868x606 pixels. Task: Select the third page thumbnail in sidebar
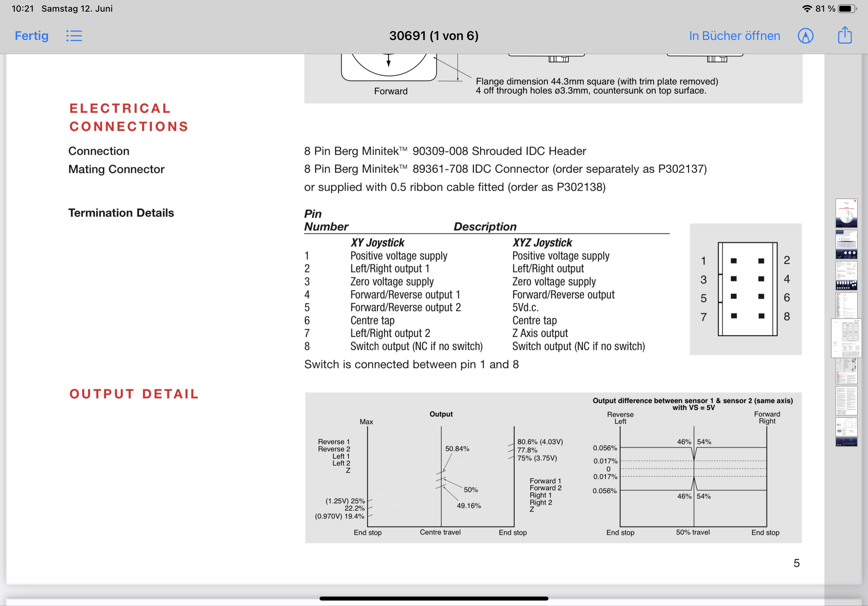[x=846, y=275]
